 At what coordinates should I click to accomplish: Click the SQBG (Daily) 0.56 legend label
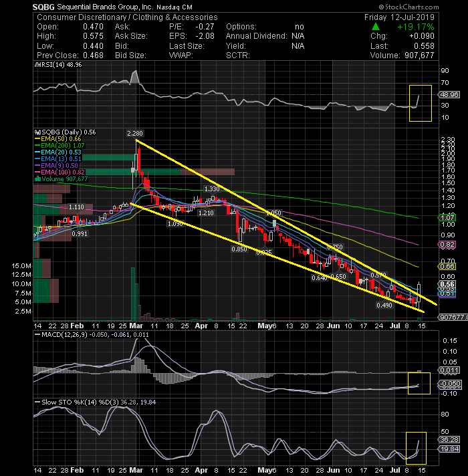pyautogui.click(x=69, y=132)
